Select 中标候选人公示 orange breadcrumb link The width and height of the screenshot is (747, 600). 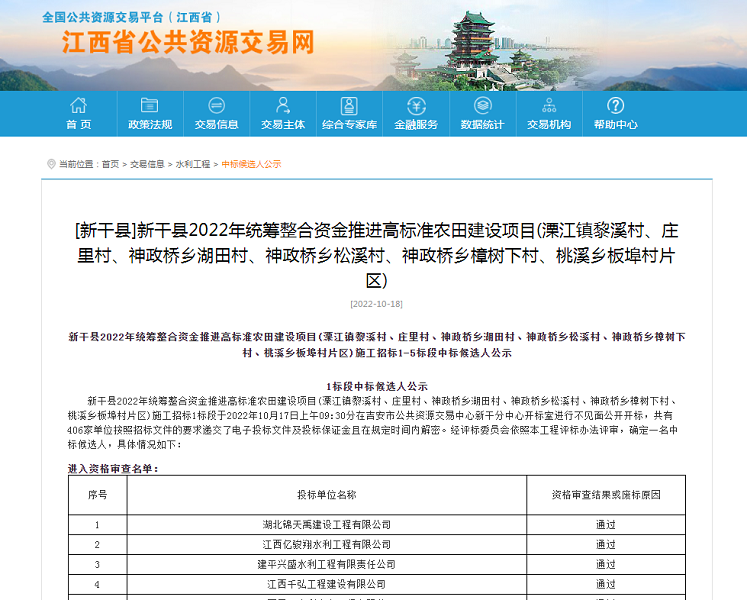coord(251,164)
